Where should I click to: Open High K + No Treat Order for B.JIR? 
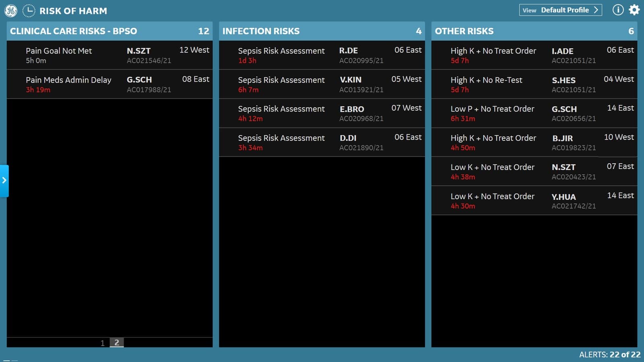(x=535, y=142)
